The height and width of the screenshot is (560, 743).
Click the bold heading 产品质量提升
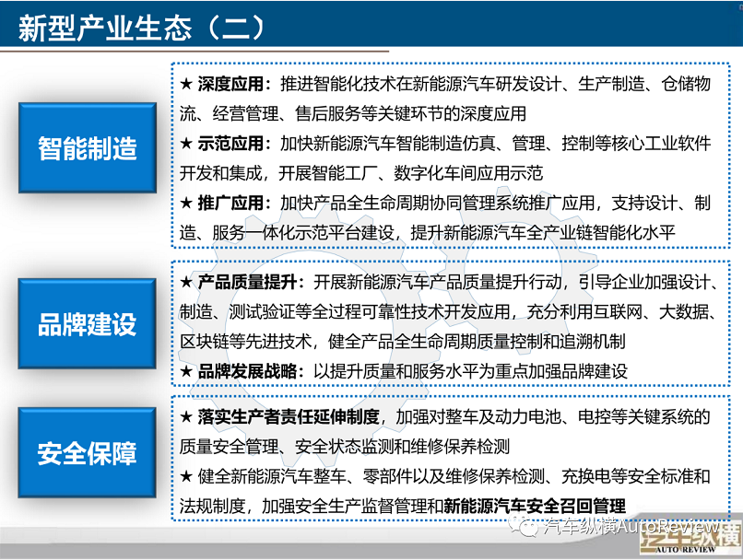[249, 281]
